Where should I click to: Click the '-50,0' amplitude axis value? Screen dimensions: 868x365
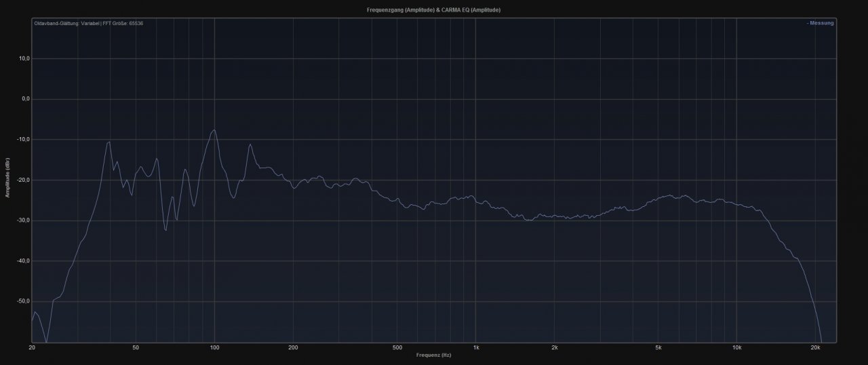[x=23, y=301]
